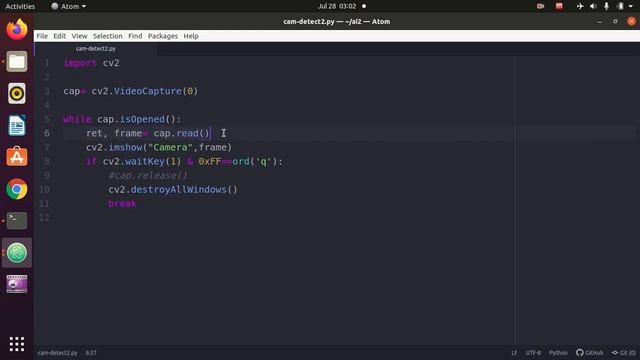The image size is (640, 360).
Task: Open the Find menu
Action: [x=135, y=36]
